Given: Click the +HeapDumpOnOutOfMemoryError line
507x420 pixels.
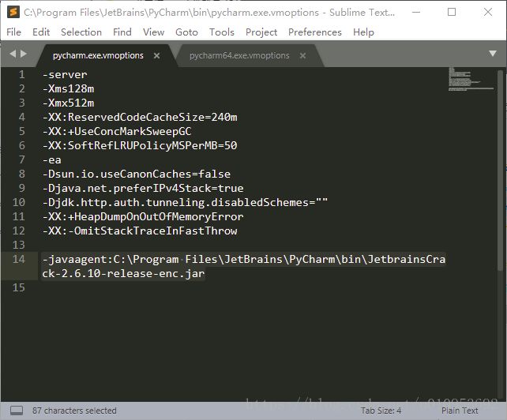Looking at the screenshot, I should [x=143, y=217].
